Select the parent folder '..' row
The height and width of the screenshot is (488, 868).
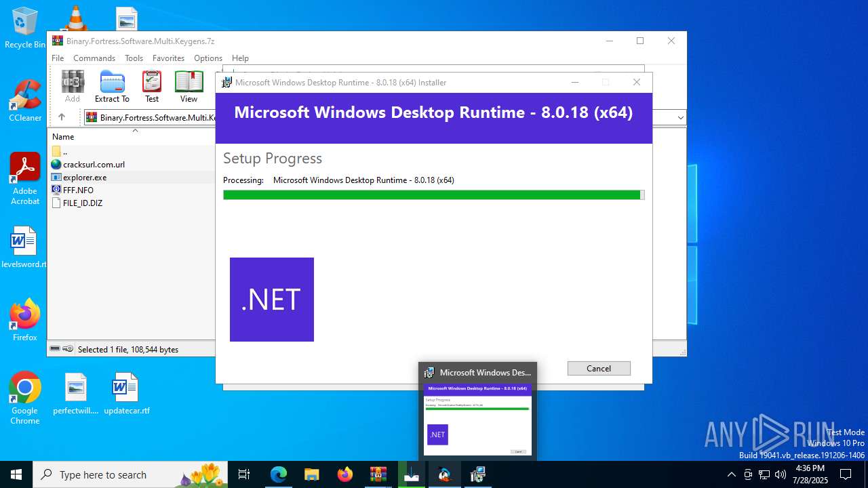[132, 151]
